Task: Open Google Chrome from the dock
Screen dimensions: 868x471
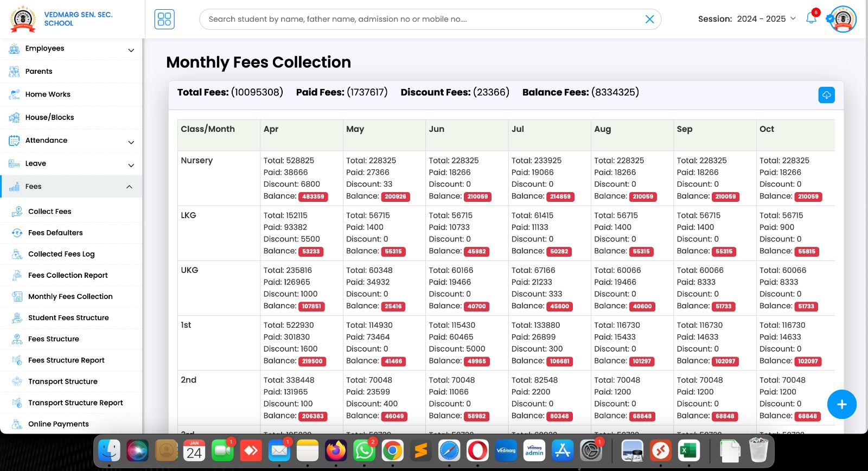Action: (x=393, y=450)
